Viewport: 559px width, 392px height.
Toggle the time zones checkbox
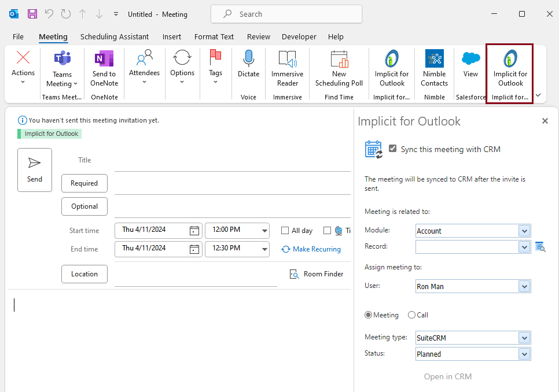pos(327,231)
